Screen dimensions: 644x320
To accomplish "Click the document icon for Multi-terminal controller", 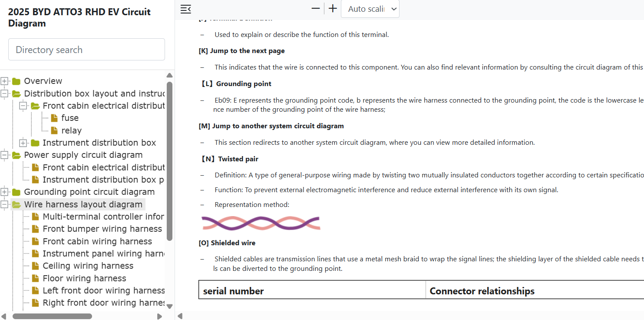I will pyautogui.click(x=36, y=217).
